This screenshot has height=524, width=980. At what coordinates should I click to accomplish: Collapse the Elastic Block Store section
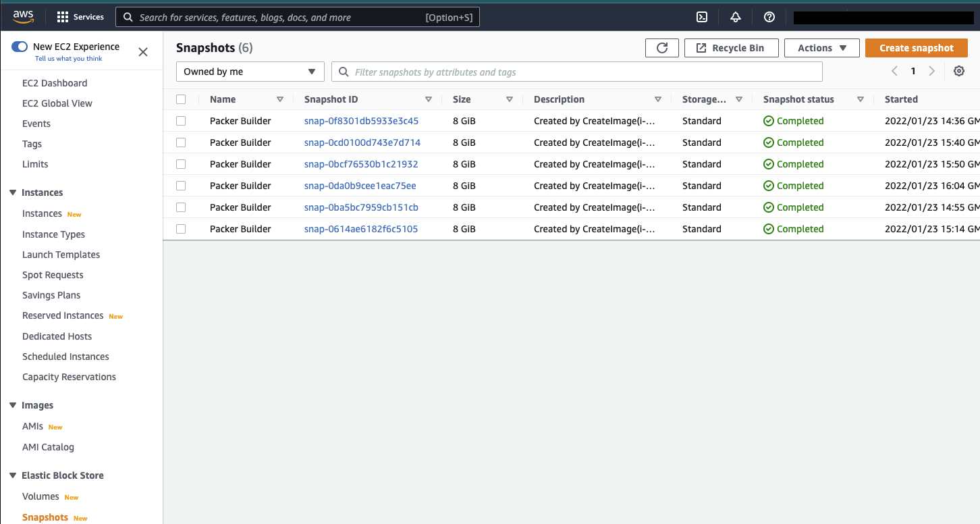pyautogui.click(x=13, y=475)
